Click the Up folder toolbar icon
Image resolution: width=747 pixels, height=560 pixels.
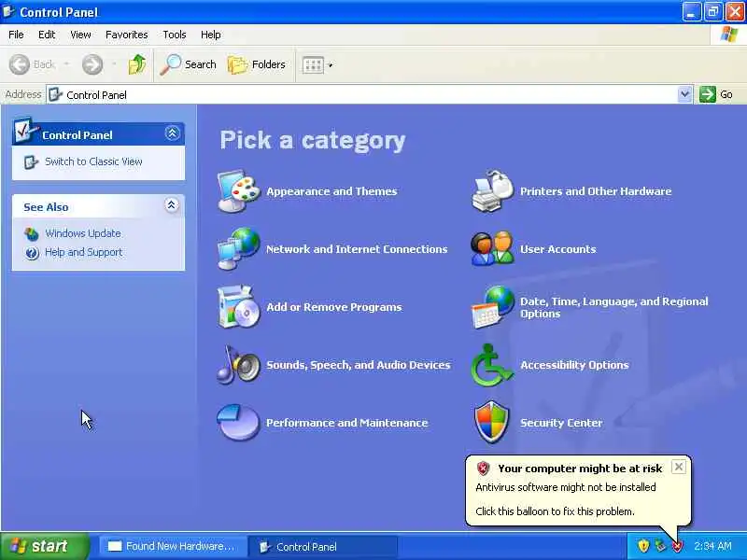(x=137, y=64)
